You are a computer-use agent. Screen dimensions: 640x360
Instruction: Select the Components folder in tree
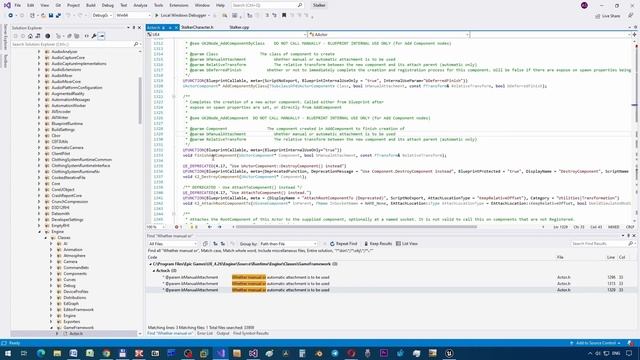(75, 273)
